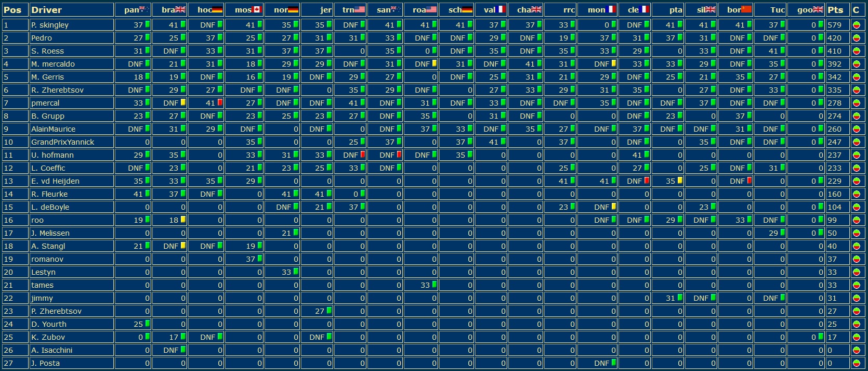Click the 579 points total for P. skingley
Screen dimensions: 868x371
(834, 25)
